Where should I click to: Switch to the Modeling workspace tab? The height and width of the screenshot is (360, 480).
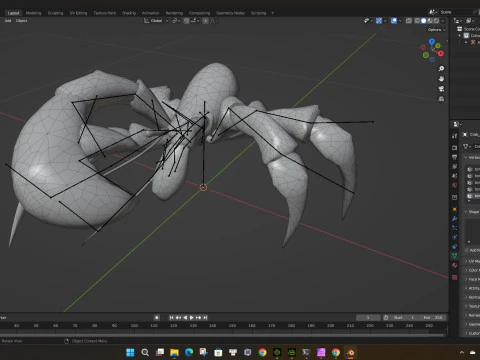33,13
